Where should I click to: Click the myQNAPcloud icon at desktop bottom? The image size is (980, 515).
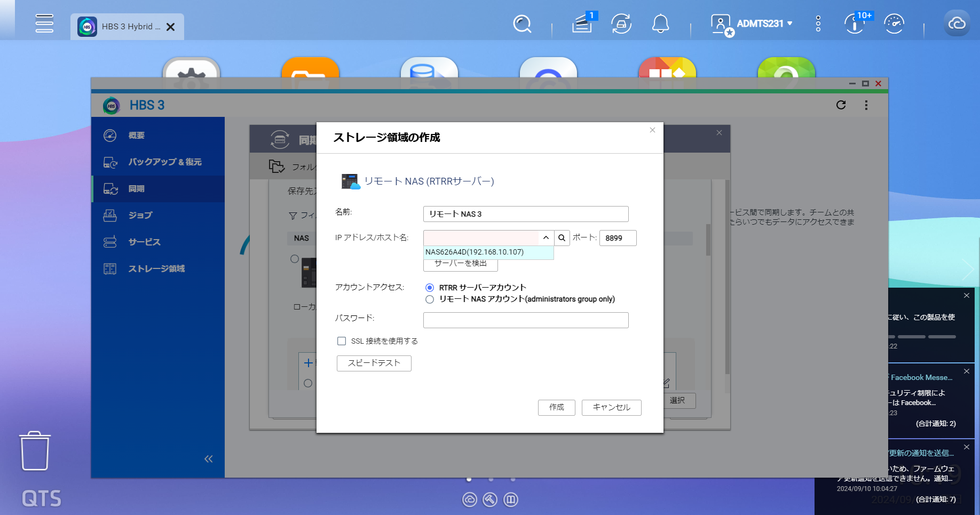470,500
